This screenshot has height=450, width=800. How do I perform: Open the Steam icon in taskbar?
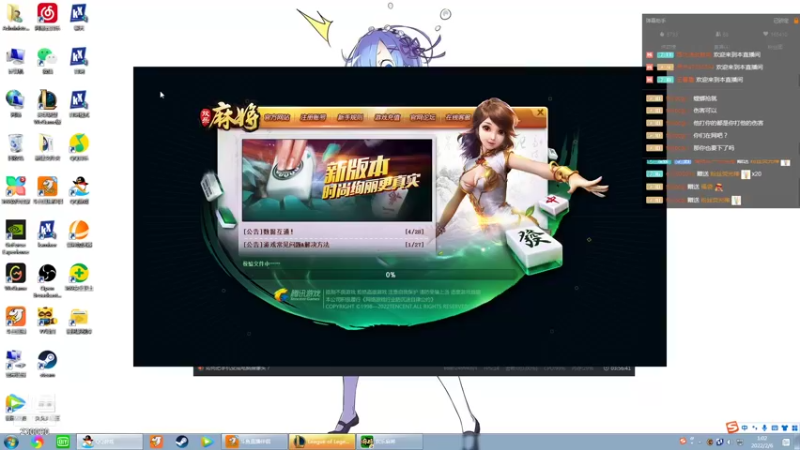pyautogui.click(x=182, y=441)
